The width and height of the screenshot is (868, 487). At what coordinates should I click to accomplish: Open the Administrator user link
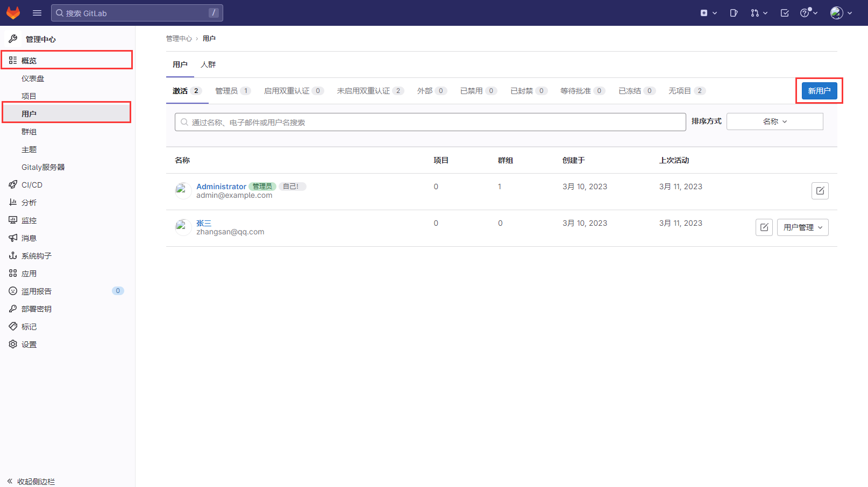[x=221, y=187]
